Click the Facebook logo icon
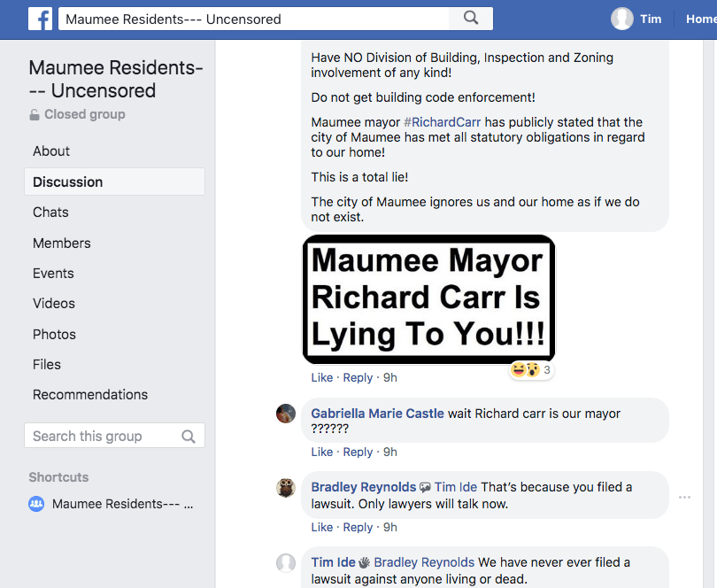 [40, 19]
